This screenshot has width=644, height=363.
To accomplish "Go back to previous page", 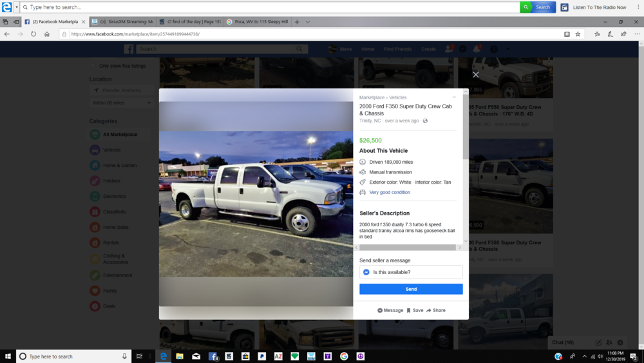I will tap(7, 34).
